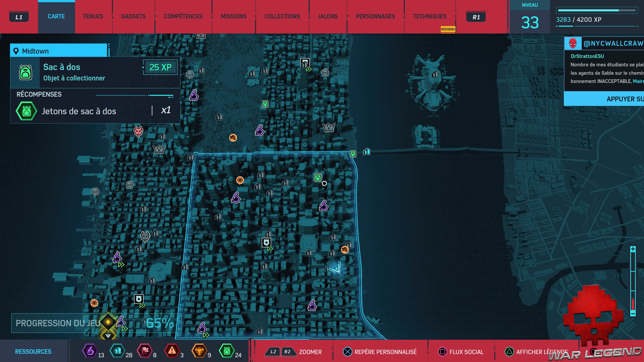Screen dimensions: 644x362
Task: Expand the Progression du Jeu chevron
Action: (108, 336)
